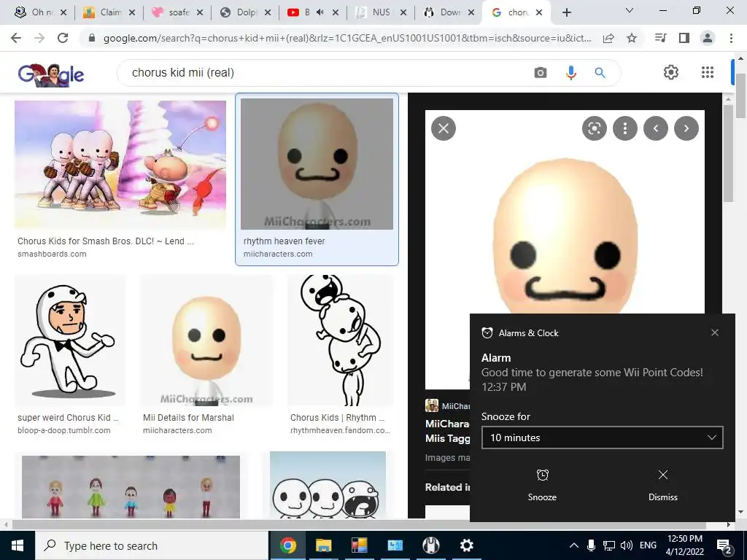Open the rhythm heaven fever image result
The image size is (747, 560).
coord(317,164)
